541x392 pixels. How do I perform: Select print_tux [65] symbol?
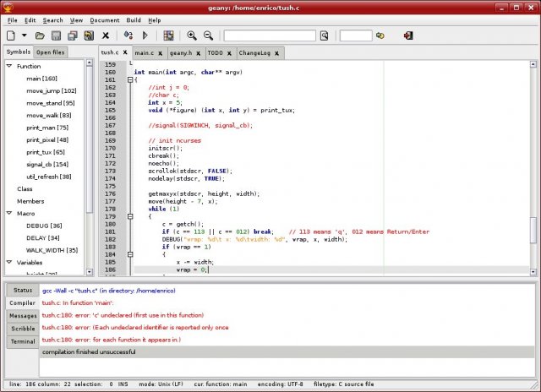point(46,152)
